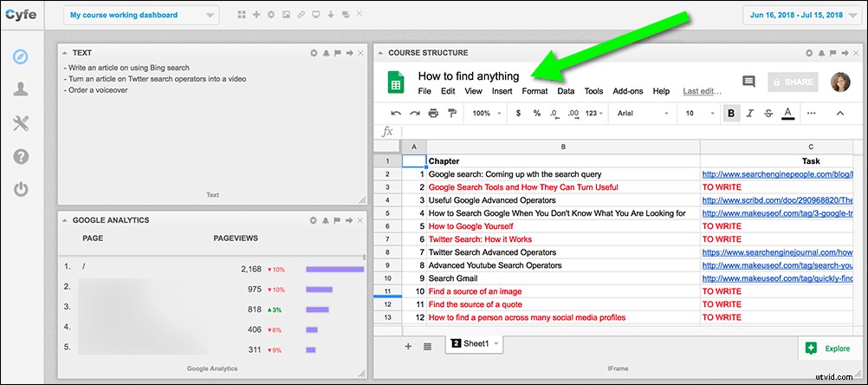This screenshot has height=385, width=868.
Task: Click the Print icon in Sheets toolbar
Action: [433, 113]
